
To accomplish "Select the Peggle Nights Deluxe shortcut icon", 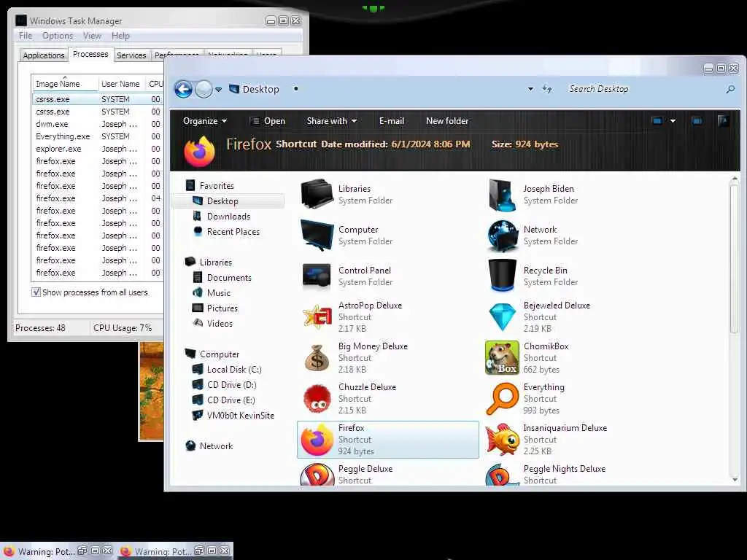I will click(x=502, y=475).
